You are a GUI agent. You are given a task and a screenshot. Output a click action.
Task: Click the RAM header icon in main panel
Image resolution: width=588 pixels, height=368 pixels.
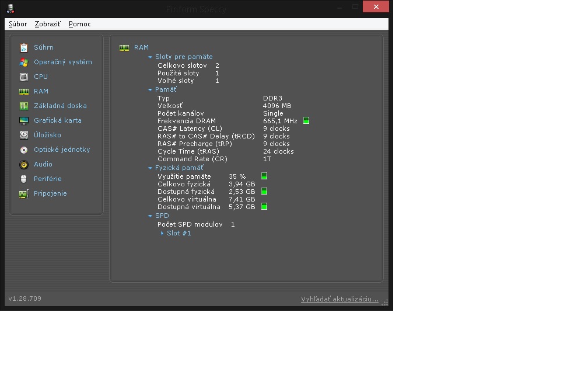[x=124, y=48]
